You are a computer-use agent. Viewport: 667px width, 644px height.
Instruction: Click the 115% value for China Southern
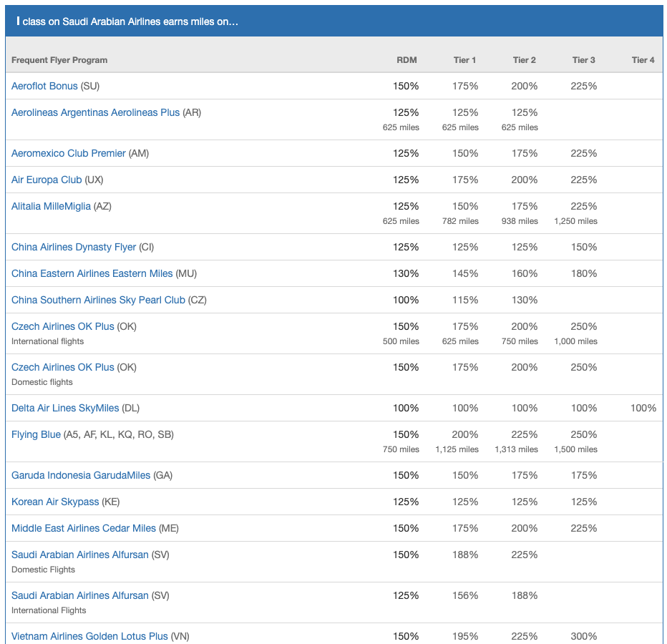(x=465, y=300)
